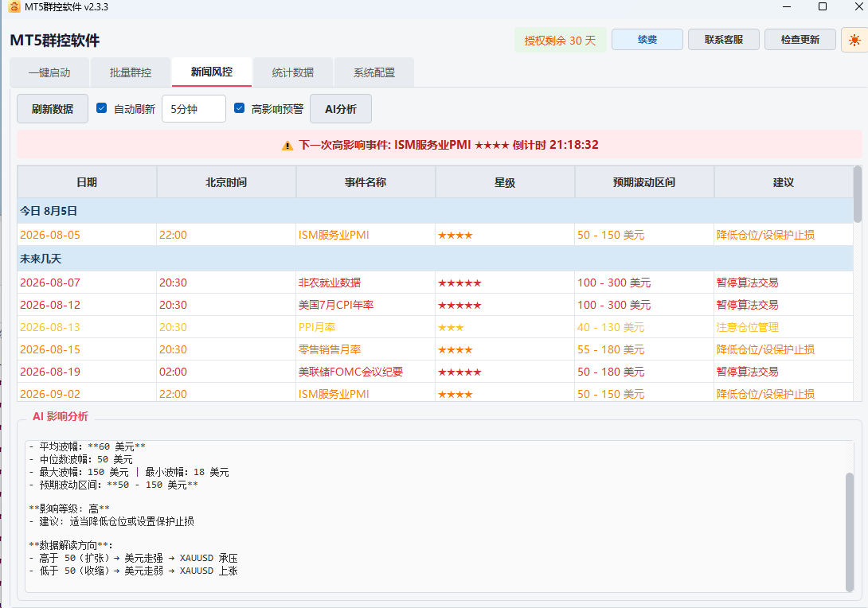Click the 检查更新 button

(x=800, y=40)
